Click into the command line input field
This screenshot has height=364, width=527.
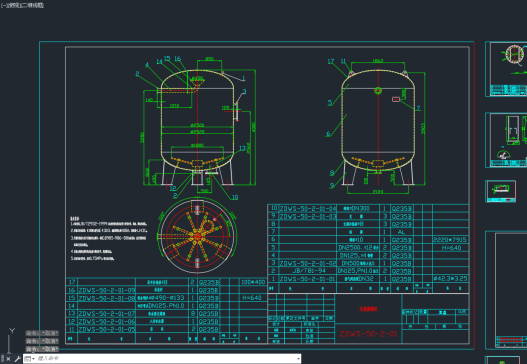pos(166,359)
